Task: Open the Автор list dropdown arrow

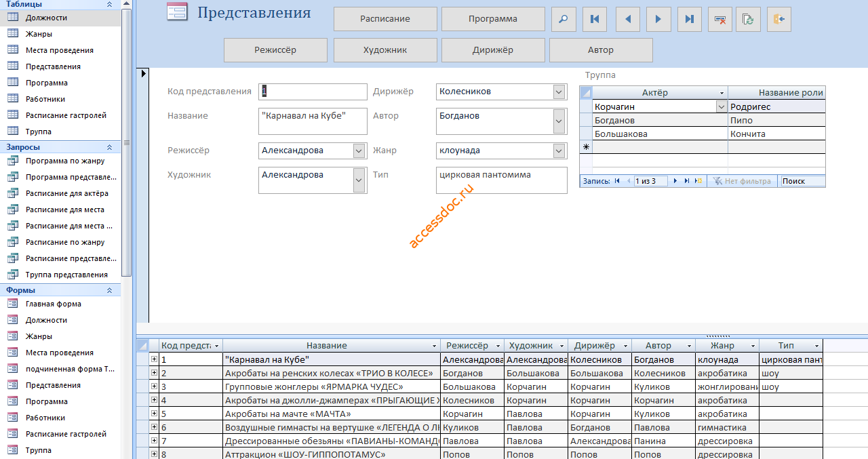Action: coord(559,121)
